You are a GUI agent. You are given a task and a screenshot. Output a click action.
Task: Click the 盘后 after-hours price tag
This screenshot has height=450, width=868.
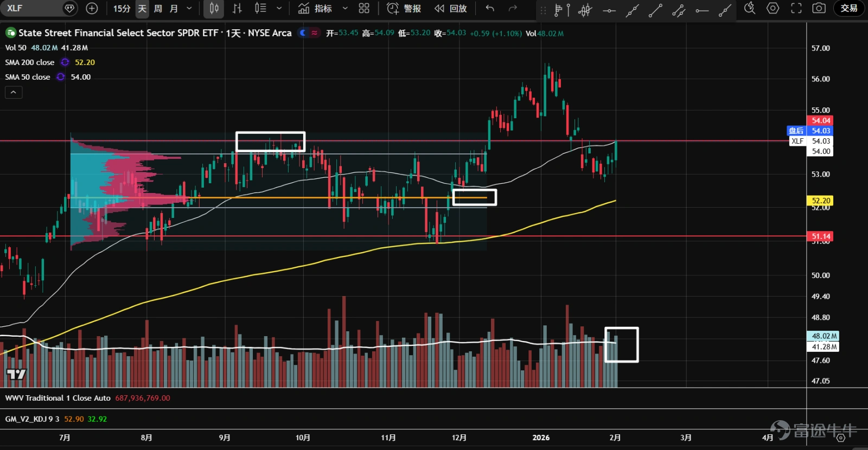point(796,131)
